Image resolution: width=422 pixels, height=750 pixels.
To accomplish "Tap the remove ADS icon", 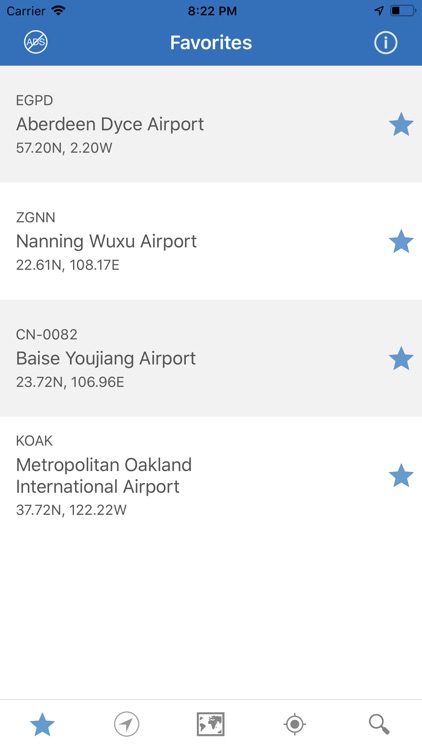I will point(36,43).
